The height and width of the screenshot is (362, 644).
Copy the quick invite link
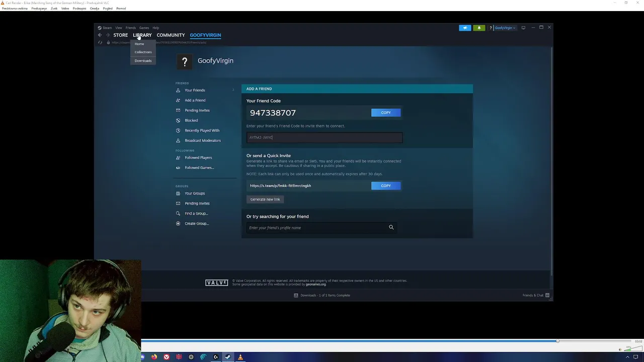(386, 186)
